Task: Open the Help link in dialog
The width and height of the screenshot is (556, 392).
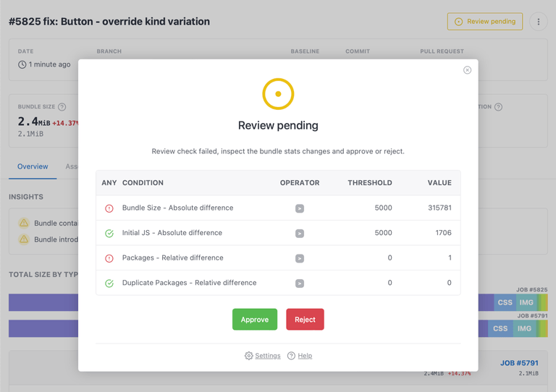Action: (x=305, y=356)
